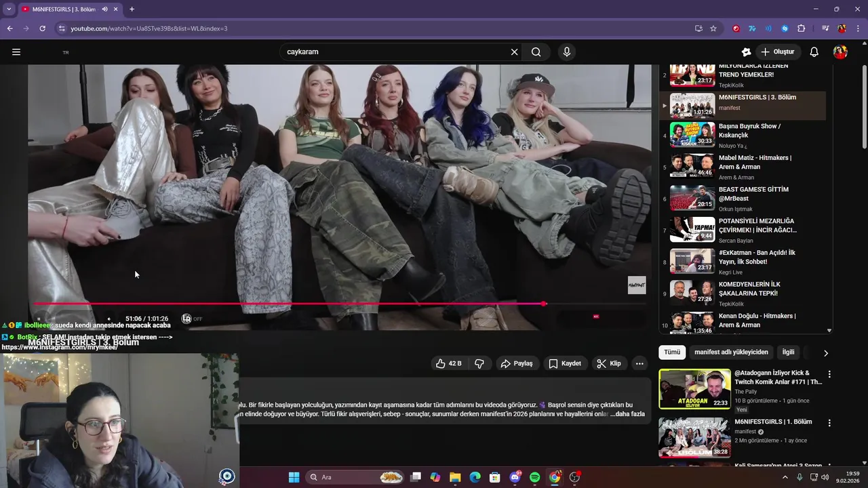Open a new browser tab
Image resolution: width=868 pixels, height=488 pixels.
(x=132, y=9)
